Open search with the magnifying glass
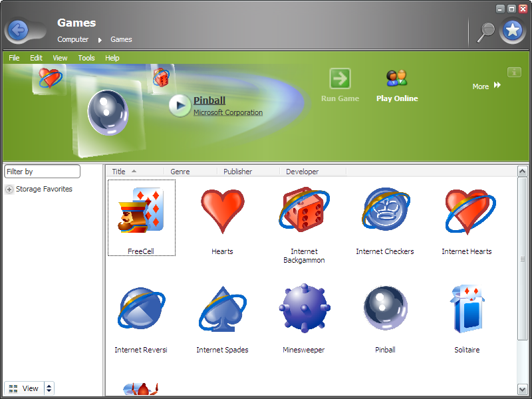 485,33
